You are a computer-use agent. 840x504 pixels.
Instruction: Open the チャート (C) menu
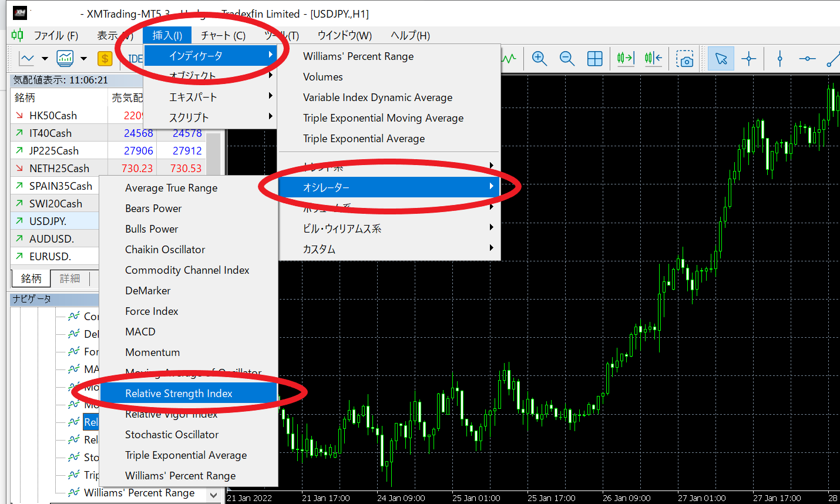pos(223,35)
